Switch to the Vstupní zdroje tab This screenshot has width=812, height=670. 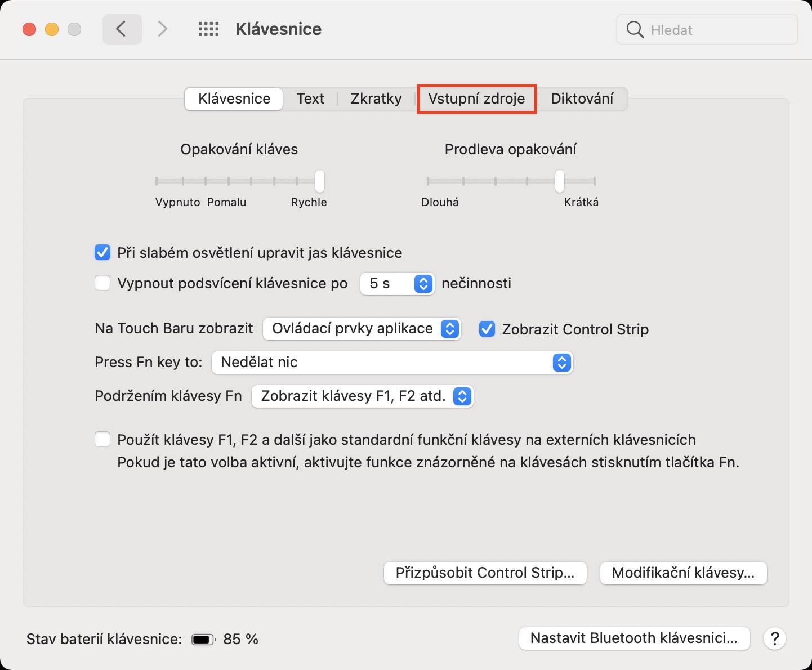coord(476,99)
